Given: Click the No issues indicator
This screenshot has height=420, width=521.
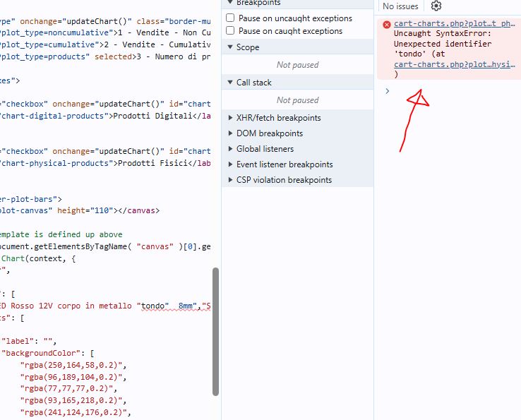Looking at the screenshot, I should 400,6.
